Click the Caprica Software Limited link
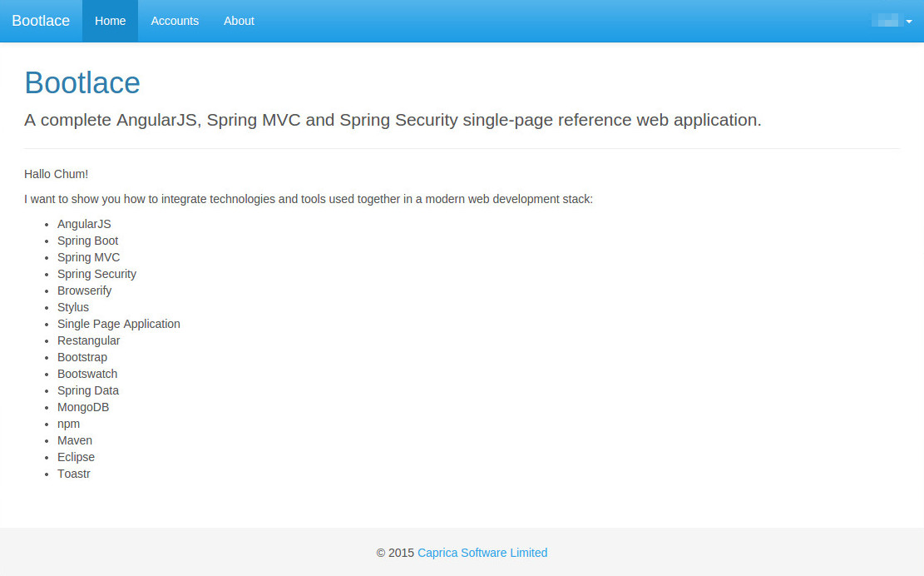Screen dimensions: 924x576 [x=482, y=553]
